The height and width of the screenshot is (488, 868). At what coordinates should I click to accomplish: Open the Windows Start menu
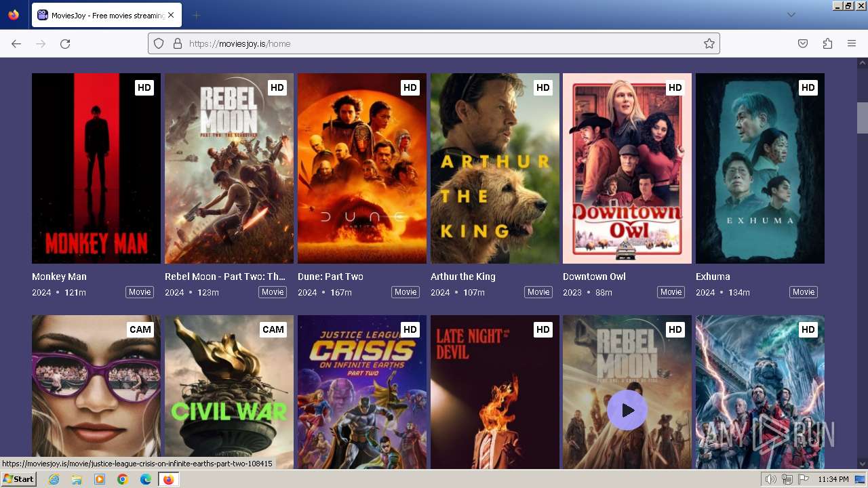[18, 479]
